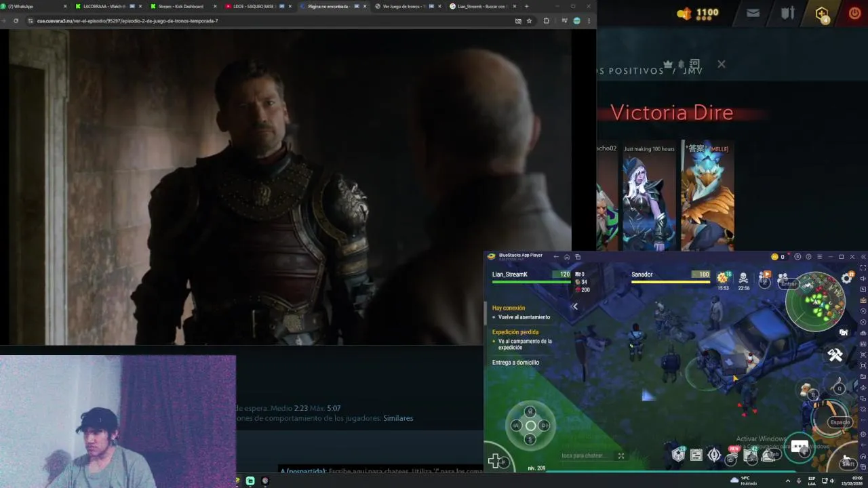868x488 pixels.
Task: Tap the Entrar enter button near players icon
Action: coord(787,283)
